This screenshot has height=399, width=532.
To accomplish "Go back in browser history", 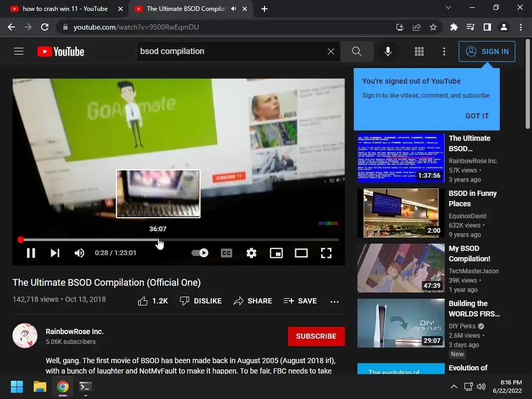I will pos(11,27).
